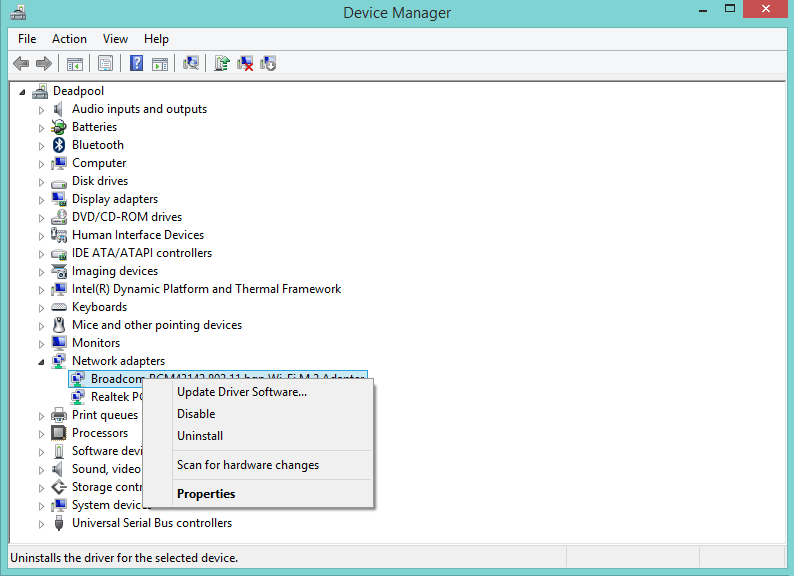Select the Network adapters label
Viewport: 794px width, 576px height.
click(118, 361)
